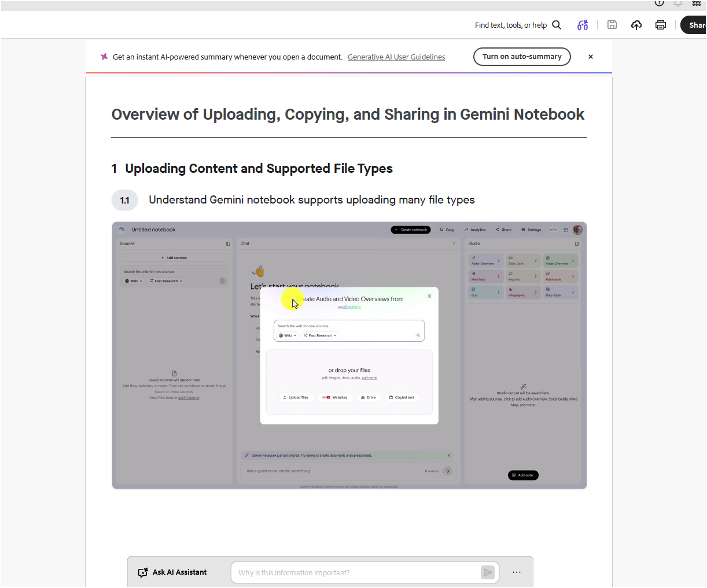Image resolution: width=707 pixels, height=588 pixels.
Task: Dismiss the AI-powered summary banner
Action: point(591,57)
